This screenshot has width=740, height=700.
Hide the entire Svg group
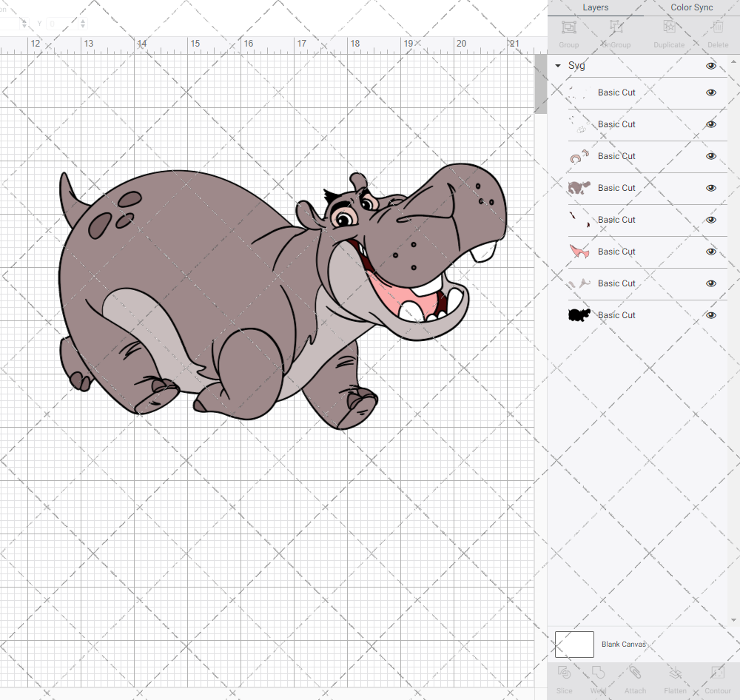[710, 66]
